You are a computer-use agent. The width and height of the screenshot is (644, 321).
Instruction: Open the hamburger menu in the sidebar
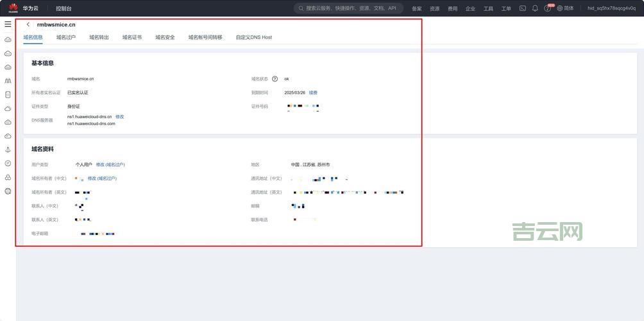click(8, 24)
